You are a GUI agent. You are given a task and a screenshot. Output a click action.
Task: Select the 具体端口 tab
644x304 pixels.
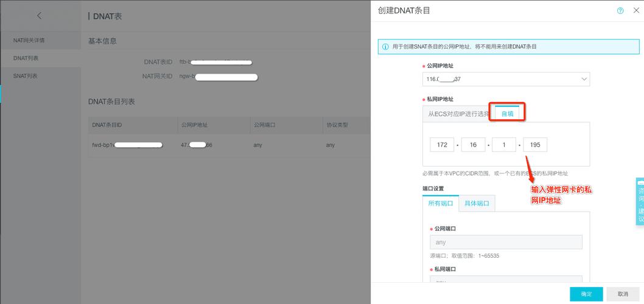(477, 204)
